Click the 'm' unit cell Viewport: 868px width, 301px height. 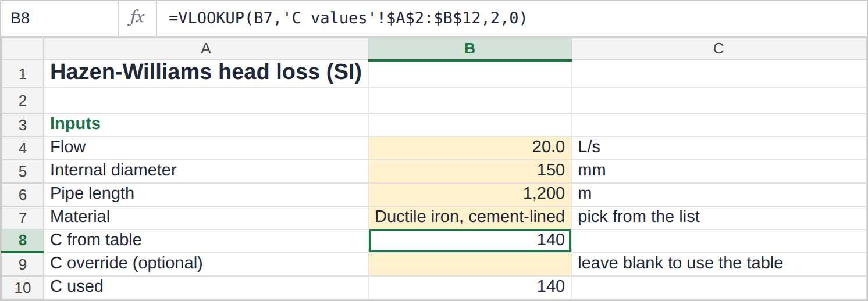point(718,195)
